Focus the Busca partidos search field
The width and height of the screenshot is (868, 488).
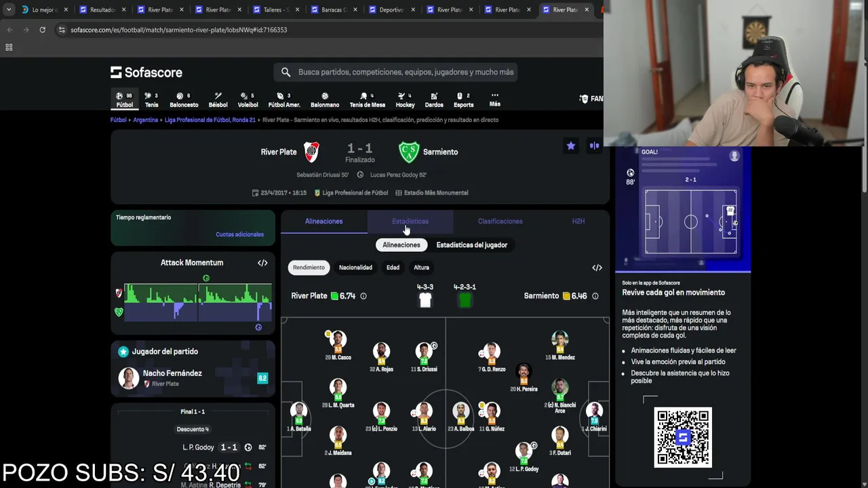(395, 72)
